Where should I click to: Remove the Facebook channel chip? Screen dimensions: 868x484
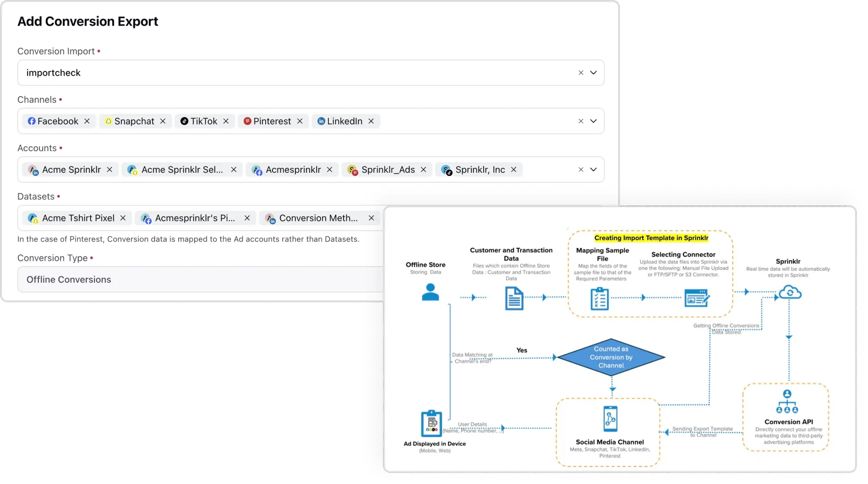[x=87, y=121]
